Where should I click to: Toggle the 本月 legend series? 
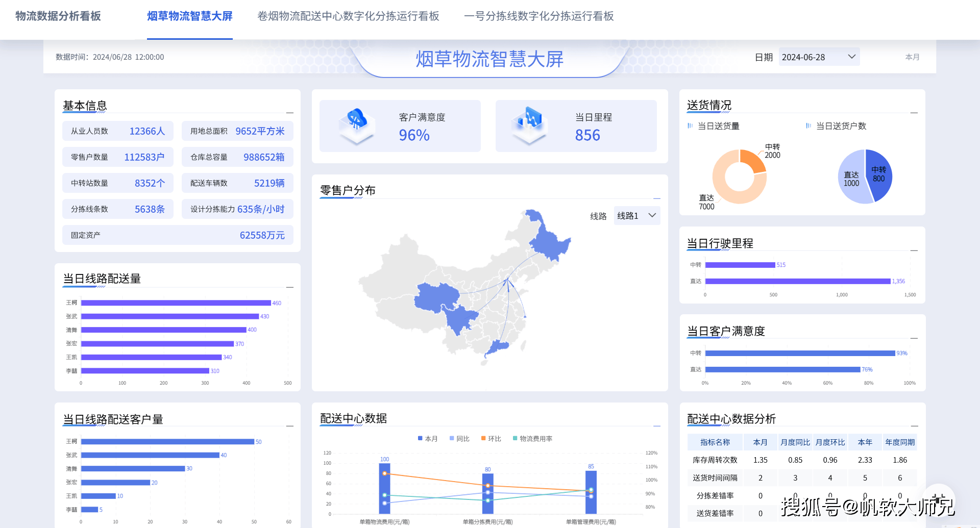(428, 439)
